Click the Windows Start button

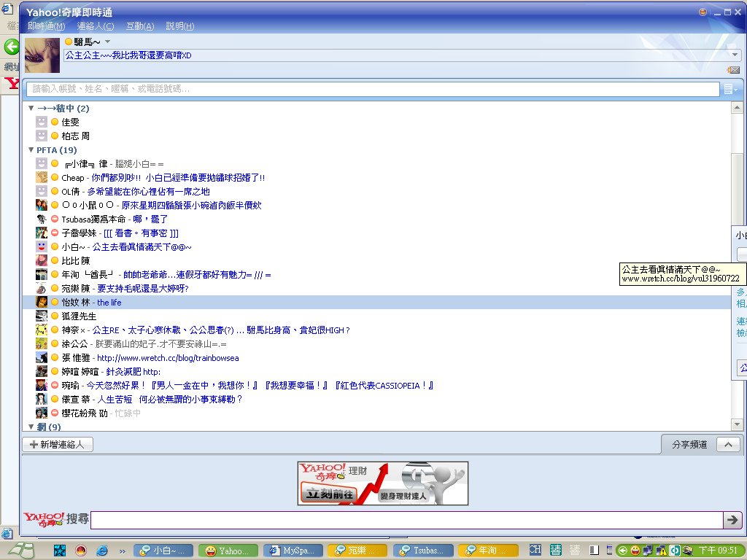pos(21,551)
